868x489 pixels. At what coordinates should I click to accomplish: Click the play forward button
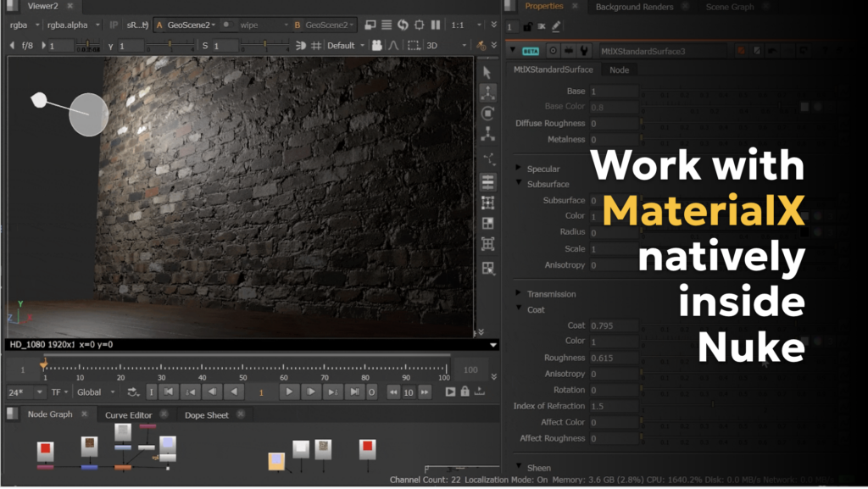pos(290,392)
